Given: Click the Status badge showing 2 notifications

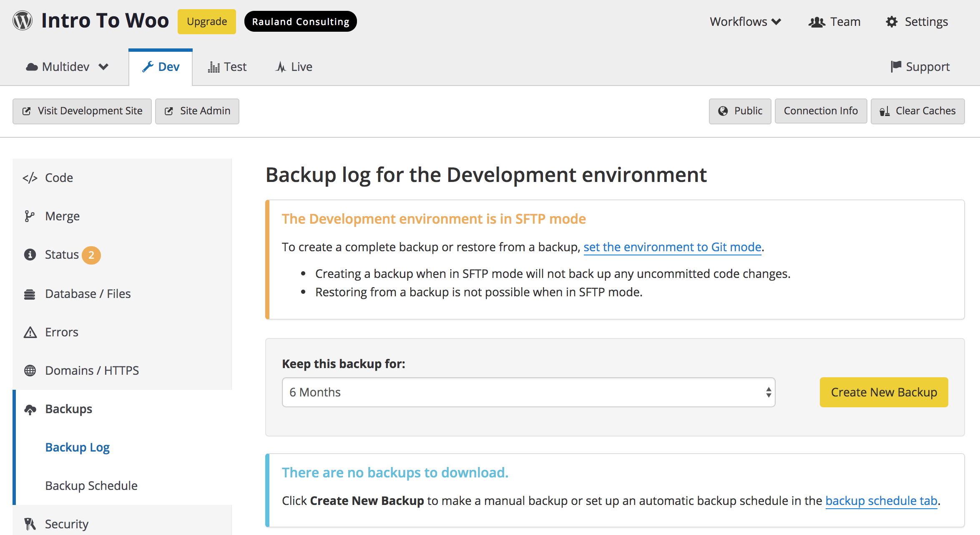Looking at the screenshot, I should click(91, 255).
